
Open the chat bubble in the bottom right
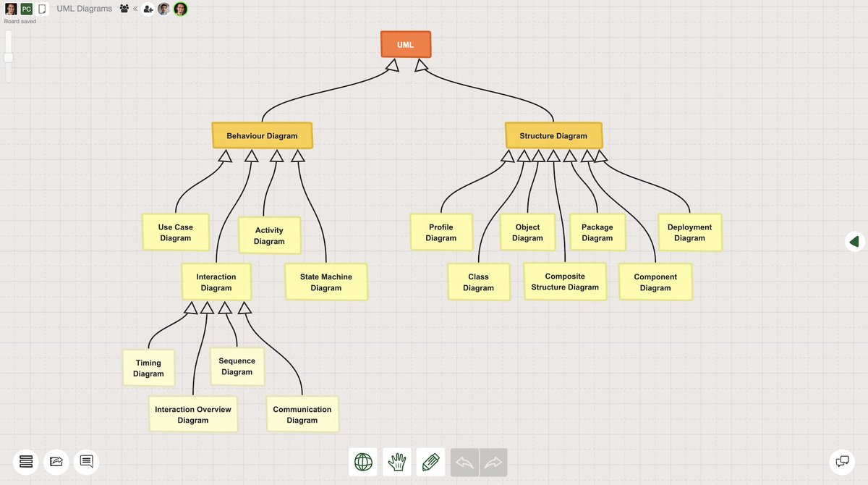(x=841, y=460)
